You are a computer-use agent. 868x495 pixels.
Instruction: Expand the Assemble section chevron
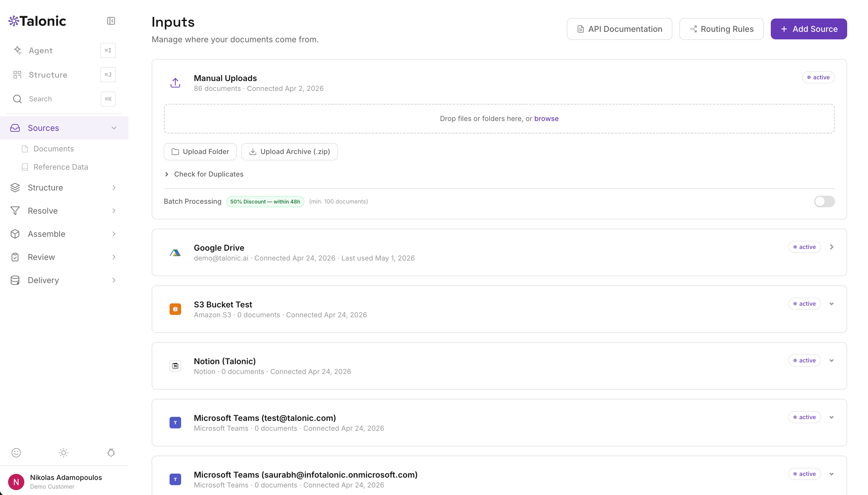(x=114, y=234)
